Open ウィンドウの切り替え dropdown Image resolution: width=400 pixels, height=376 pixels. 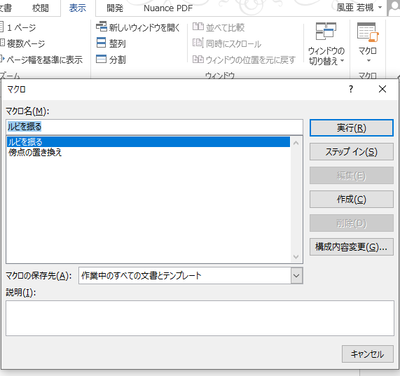tap(326, 43)
